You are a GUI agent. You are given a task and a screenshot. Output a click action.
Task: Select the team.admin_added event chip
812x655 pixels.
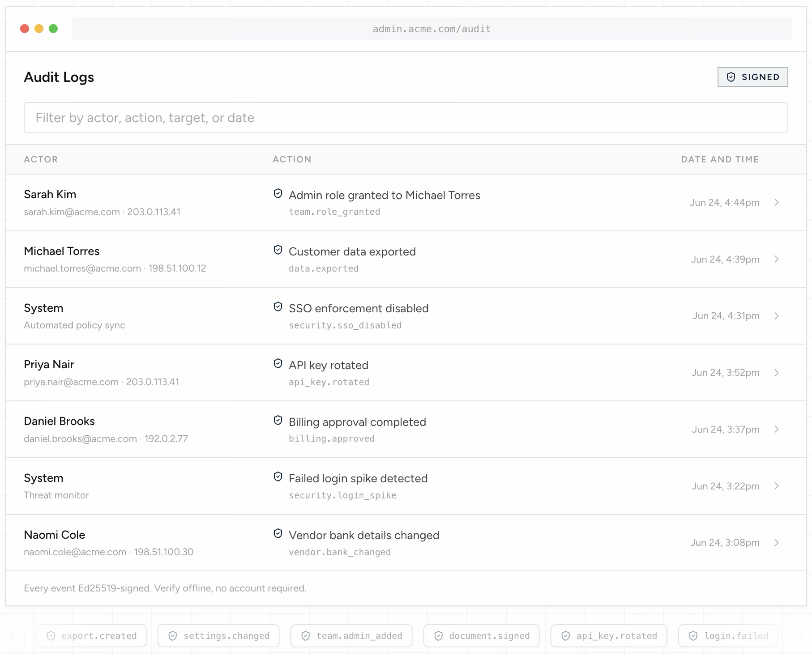point(351,636)
